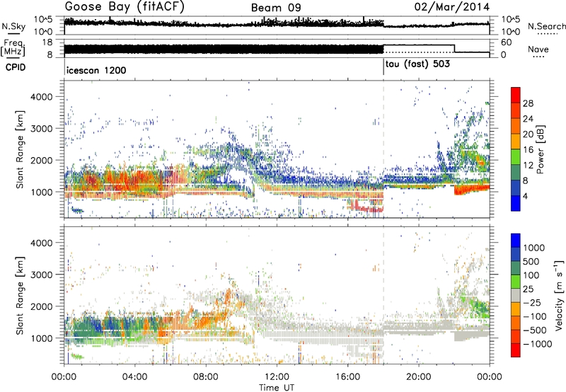Image resolution: width=566 pixels, height=392 pixels.
Task: Click the Freq. [MHz] axis label
Action: pos(13,47)
